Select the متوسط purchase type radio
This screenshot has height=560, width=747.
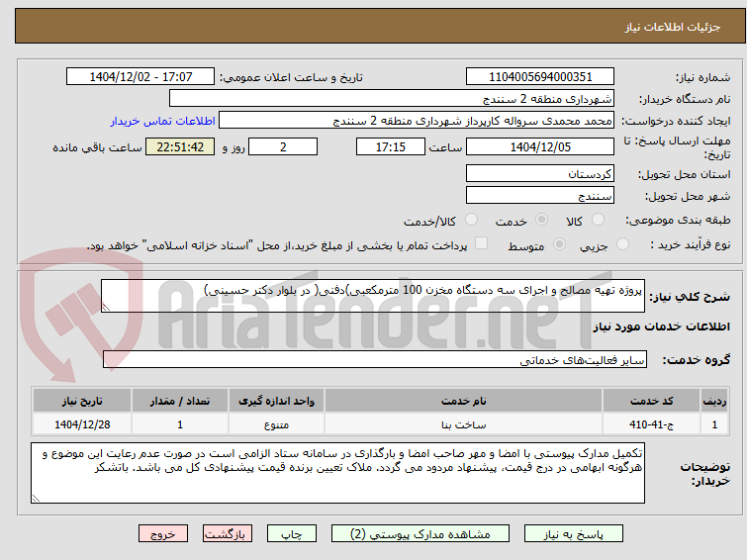pyautogui.click(x=559, y=244)
